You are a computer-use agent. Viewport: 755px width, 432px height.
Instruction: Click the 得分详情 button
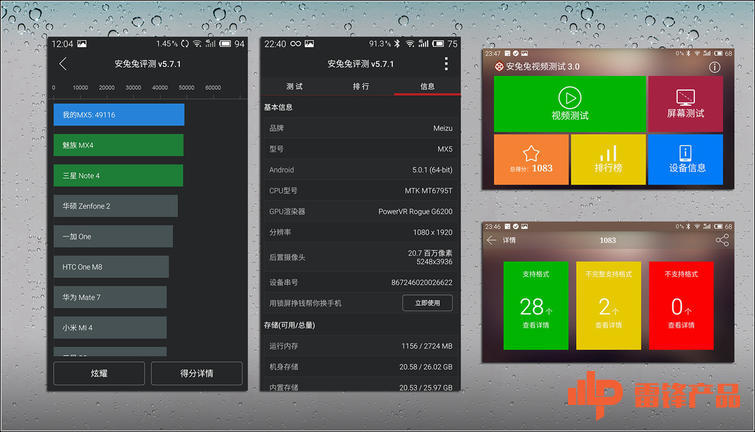(x=196, y=373)
